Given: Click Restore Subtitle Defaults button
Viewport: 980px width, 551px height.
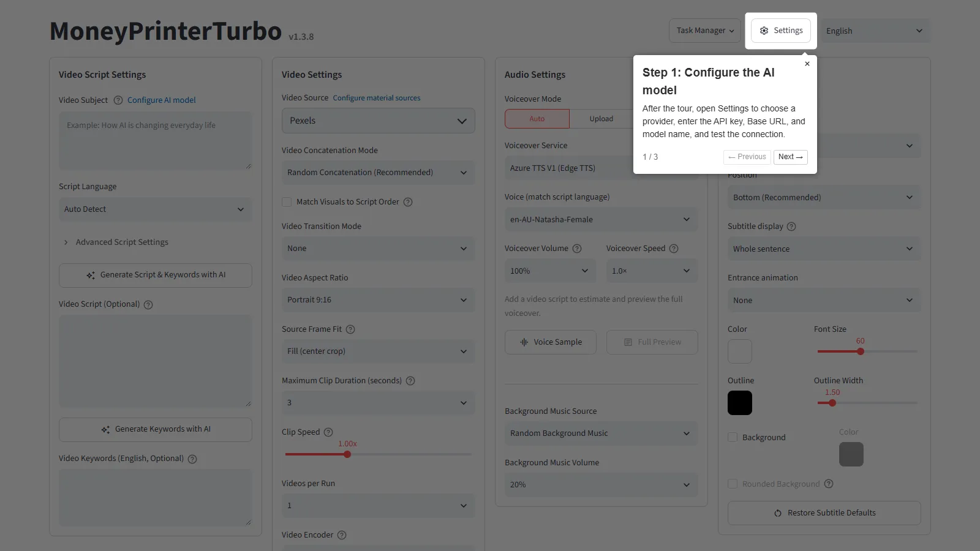Looking at the screenshot, I should coord(824,513).
